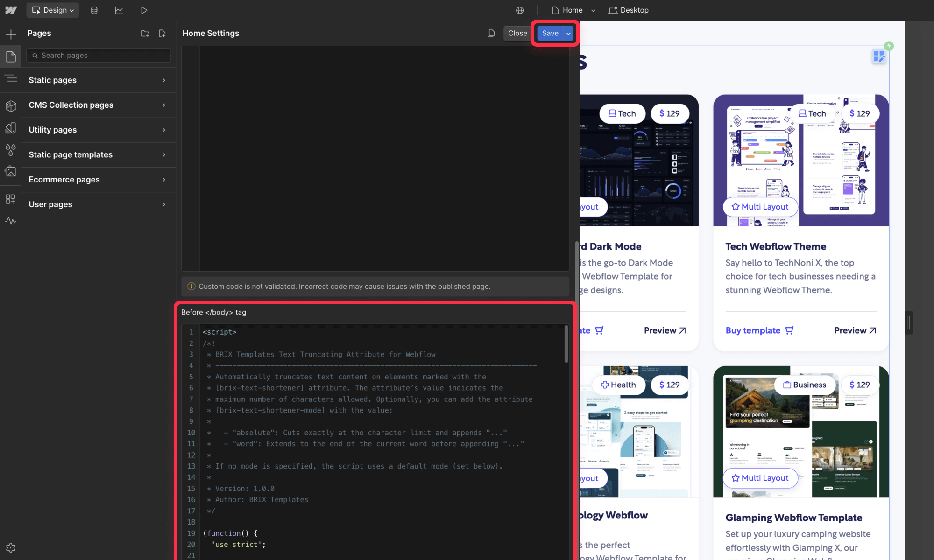Image resolution: width=934 pixels, height=560 pixels.
Task: Open the Save options arrow
Action: pos(568,33)
